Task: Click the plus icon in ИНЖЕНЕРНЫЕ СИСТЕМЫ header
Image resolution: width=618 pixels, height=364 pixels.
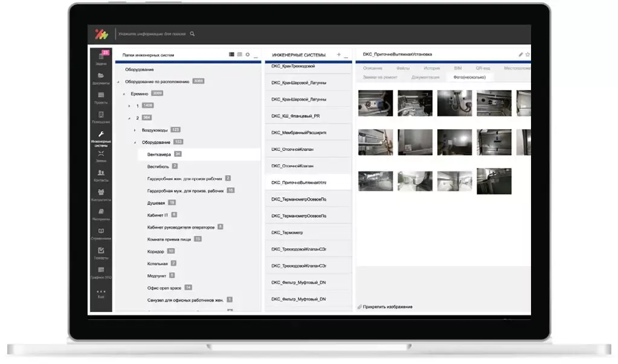Action: [x=338, y=54]
